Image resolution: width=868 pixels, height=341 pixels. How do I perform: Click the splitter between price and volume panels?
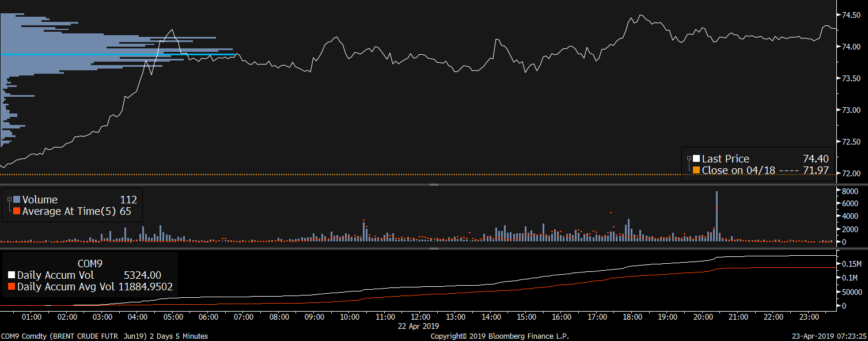[x=434, y=184]
